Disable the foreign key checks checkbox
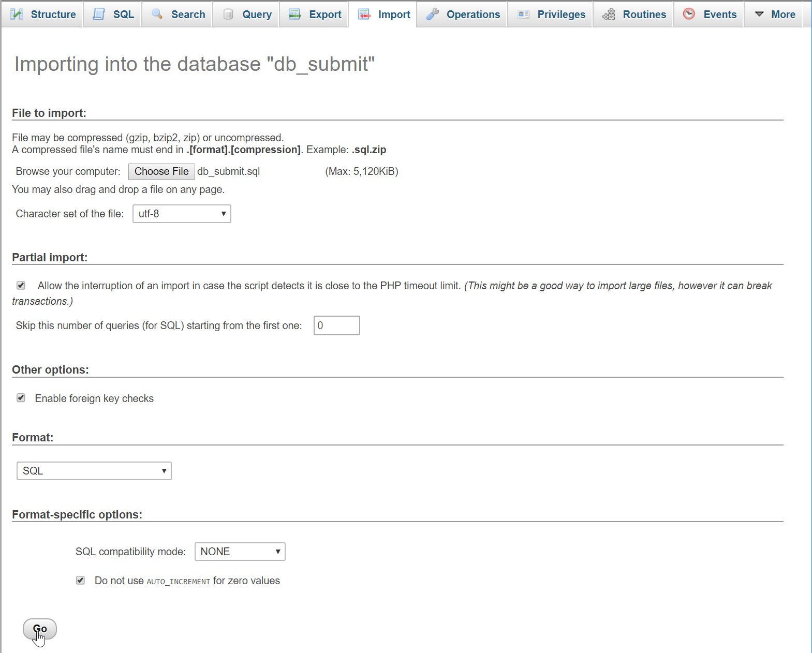The image size is (812, 653). click(21, 398)
